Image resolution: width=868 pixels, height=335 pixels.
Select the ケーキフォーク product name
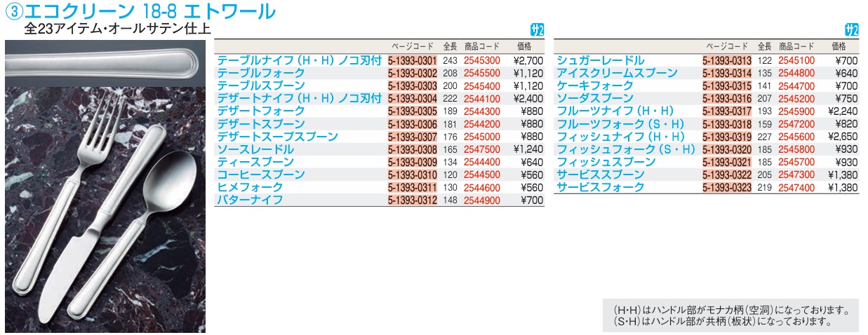[x=594, y=86]
